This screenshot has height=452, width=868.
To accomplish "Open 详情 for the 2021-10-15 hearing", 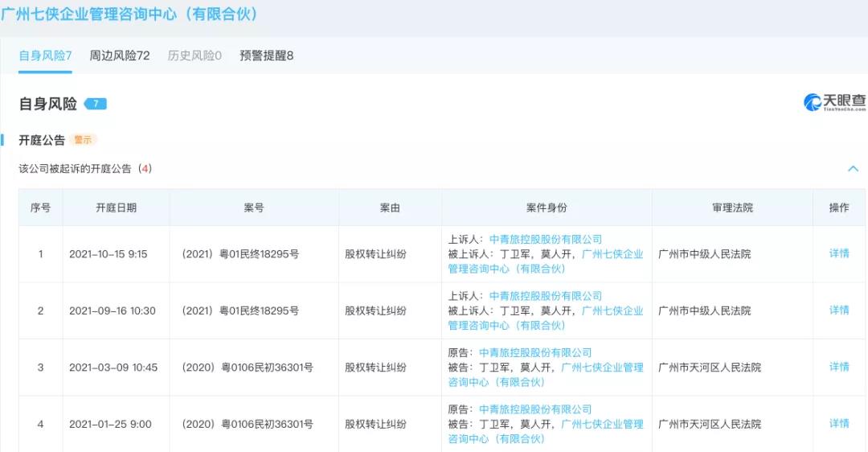I will click(x=839, y=253).
